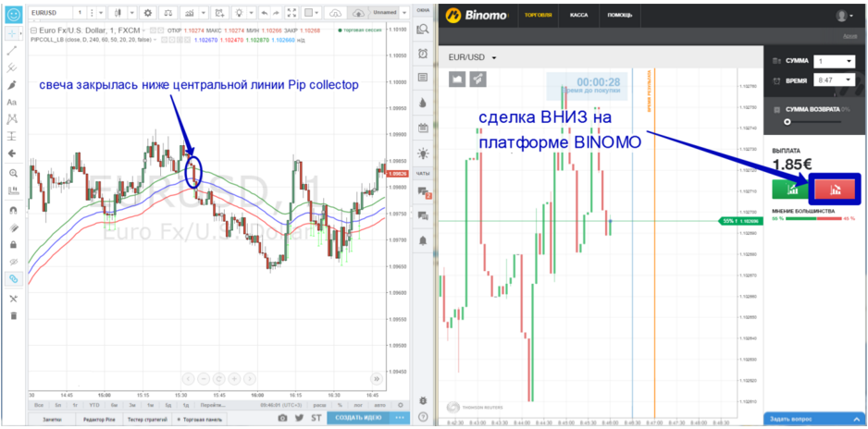868x429 pixels.
Task: Delete all drawings with trash icon
Action: (12, 315)
